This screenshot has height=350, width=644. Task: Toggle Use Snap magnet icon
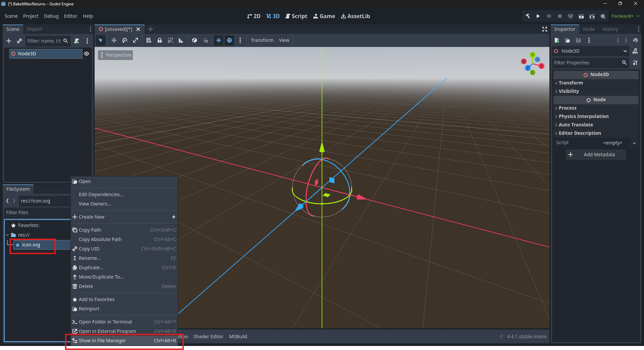205,40
